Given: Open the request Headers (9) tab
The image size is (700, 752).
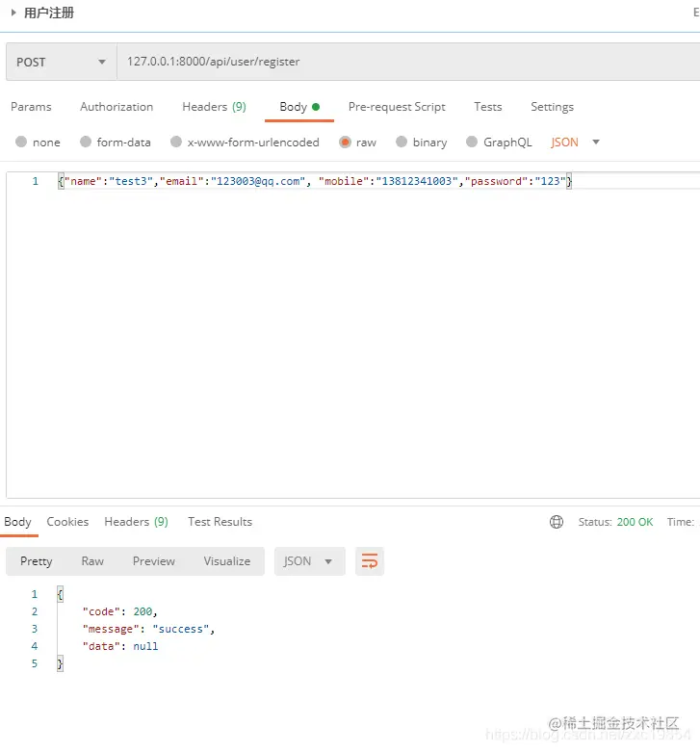Looking at the screenshot, I should 215,107.
